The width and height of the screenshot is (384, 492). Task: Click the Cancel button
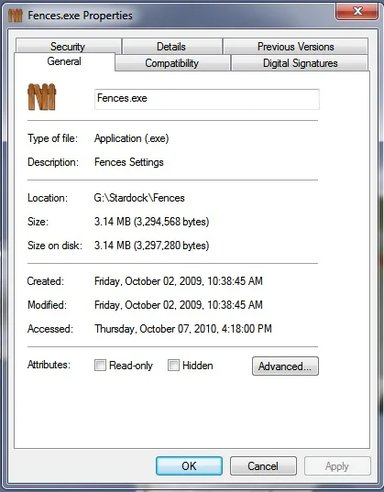point(263,466)
